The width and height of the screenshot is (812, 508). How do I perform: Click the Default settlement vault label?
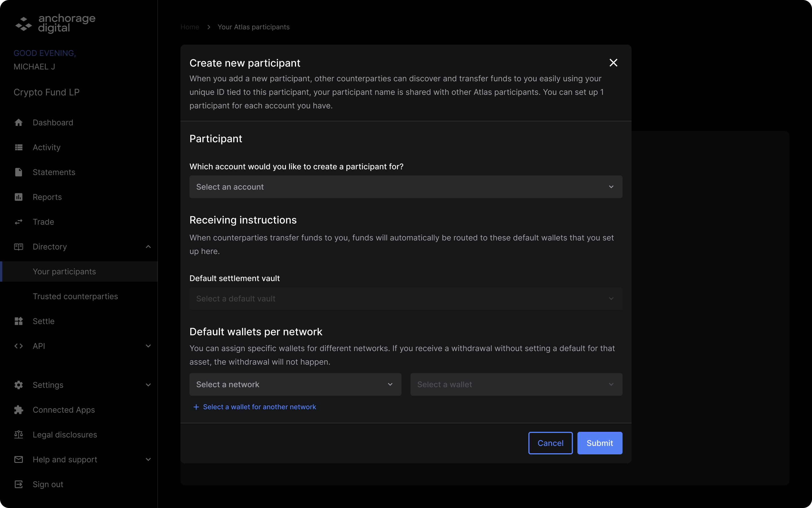tap(235, 278)
